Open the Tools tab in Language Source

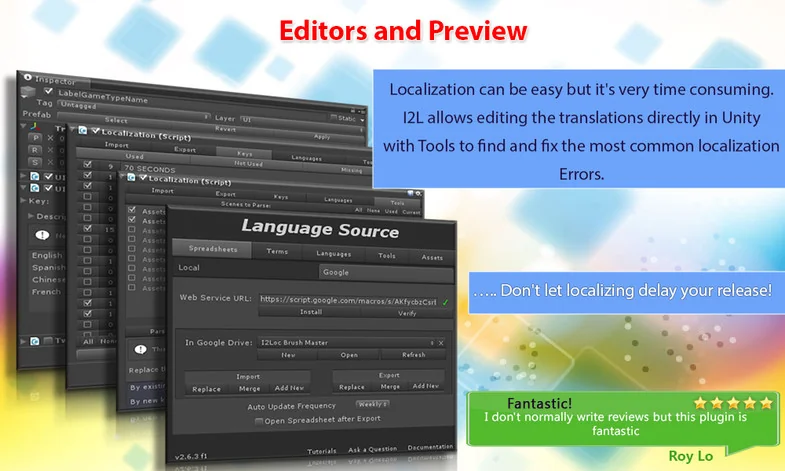pos(386,255)
